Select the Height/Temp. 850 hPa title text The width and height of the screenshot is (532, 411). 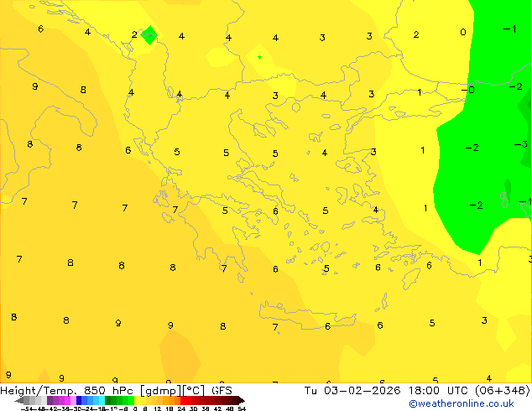click(x=66, y=391)
